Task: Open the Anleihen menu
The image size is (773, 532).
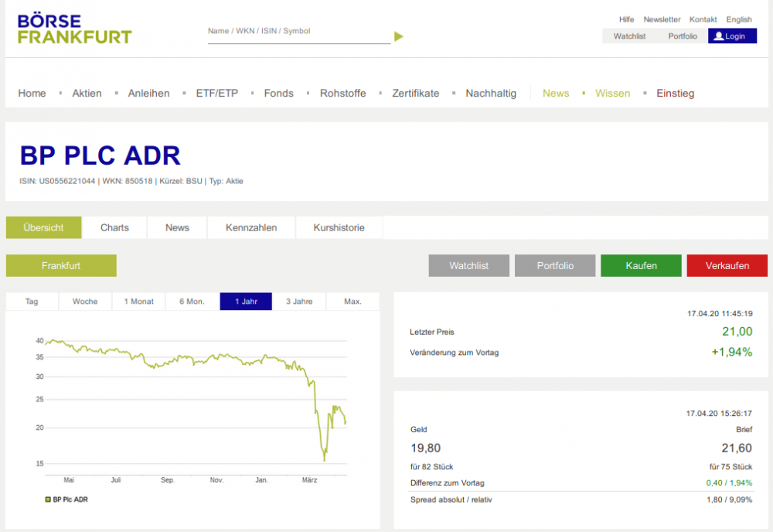Action: coord(148,94)
